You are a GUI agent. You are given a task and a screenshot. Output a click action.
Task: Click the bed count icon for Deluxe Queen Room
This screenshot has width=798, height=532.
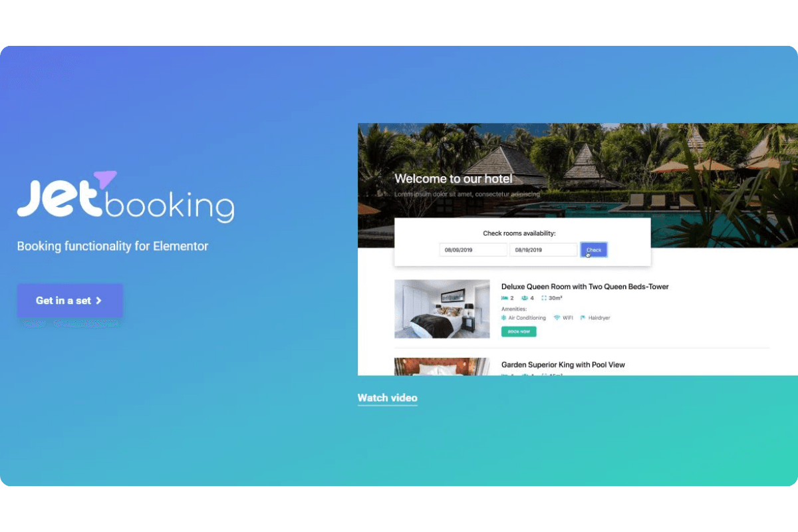(505, 299)
